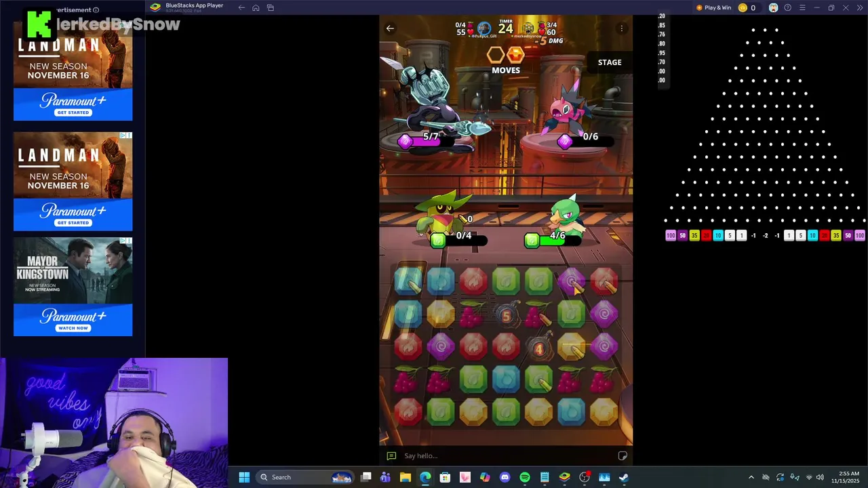The height and width of the screenshot is (488, 868).
Task: Tap the STAGE button
Action: click(x=610, y=62)
